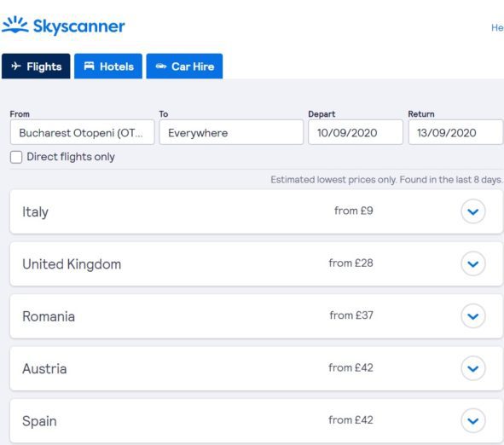Edit the From field Bucharest Otopeni
The image size is (504, 445).
tap(82, 132)
